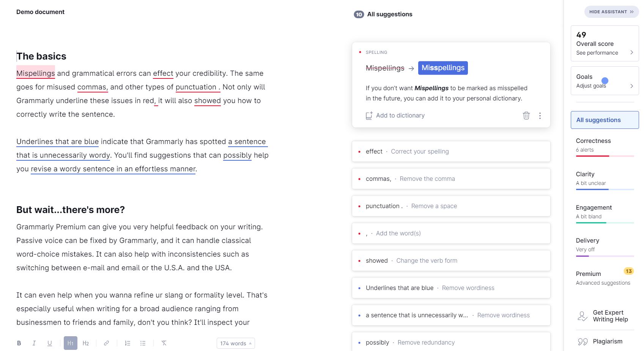Expand the Adjust goals section

point(605,81)
